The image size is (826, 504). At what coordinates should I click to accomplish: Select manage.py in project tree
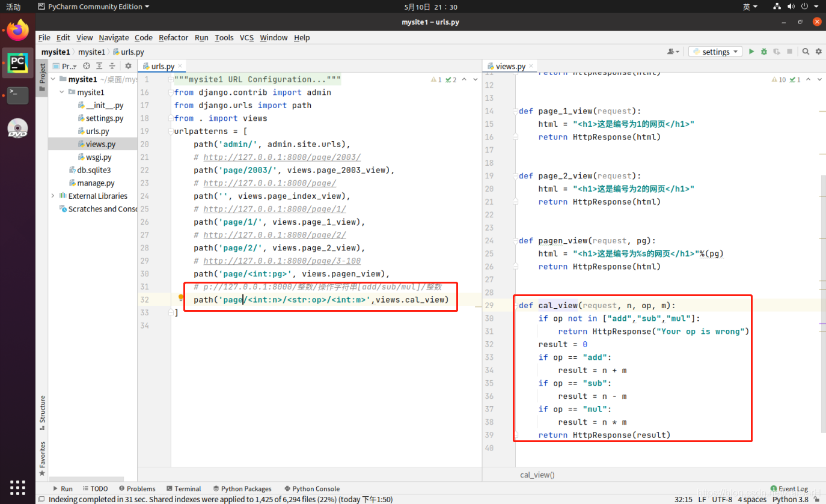click(91, 183)
